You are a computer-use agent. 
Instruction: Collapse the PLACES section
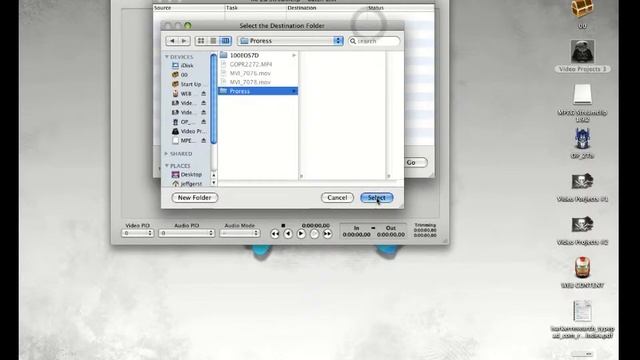tap(167, 166)
